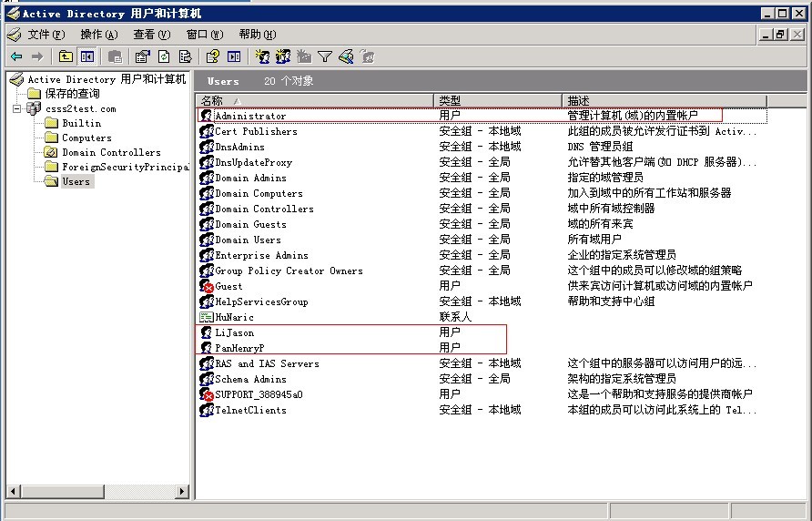Click the MMC console icon beside 文件 menu
This screenshot has width=812, height=521.
click(x=14, y=35)
